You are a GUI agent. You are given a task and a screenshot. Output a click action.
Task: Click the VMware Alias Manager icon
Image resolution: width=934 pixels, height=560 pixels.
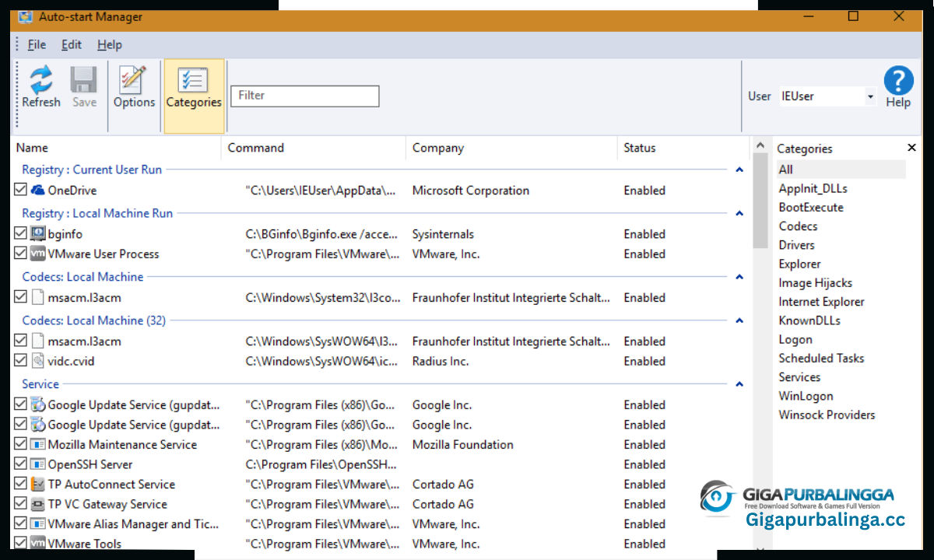click(x=38, y=523)
